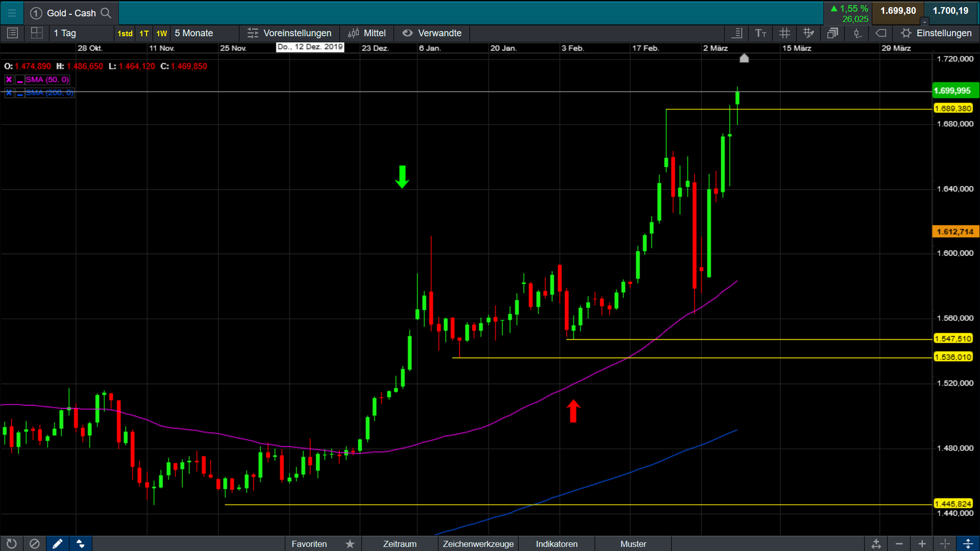
Task: Click the clear drawings circle-slash icon
Action: (34, 544)
